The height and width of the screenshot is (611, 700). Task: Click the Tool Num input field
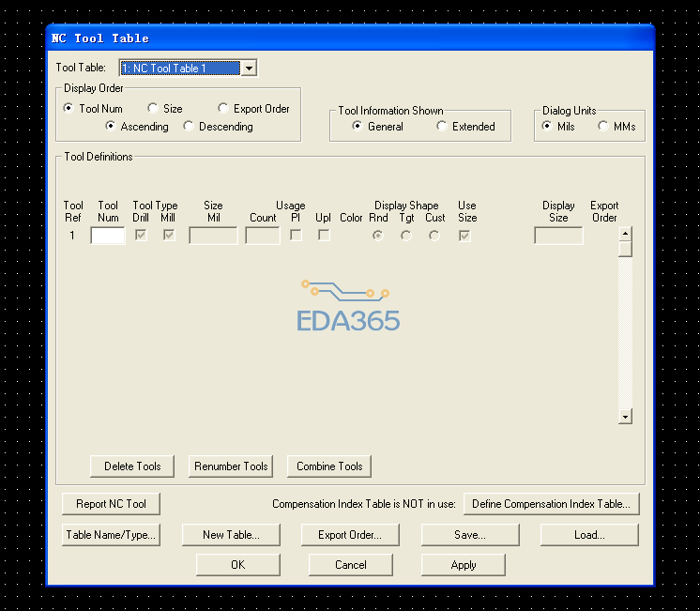click(x=108, y=236)
